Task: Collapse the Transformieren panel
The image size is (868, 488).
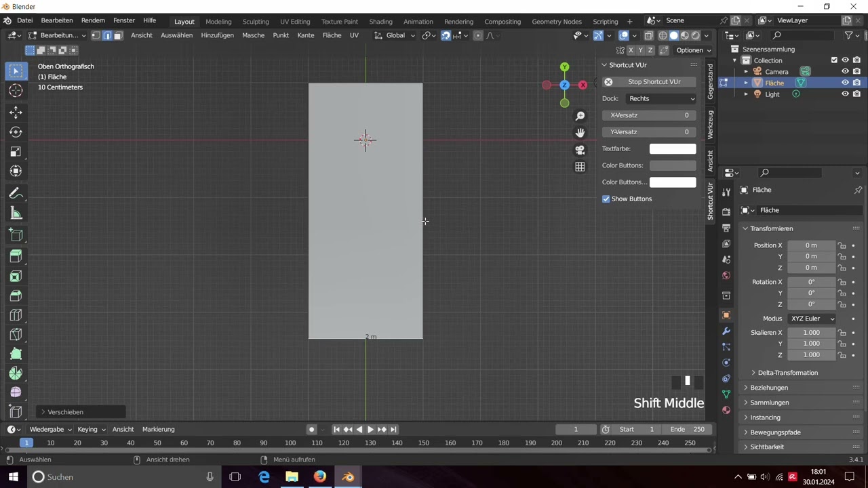Action: coord(771,228)
